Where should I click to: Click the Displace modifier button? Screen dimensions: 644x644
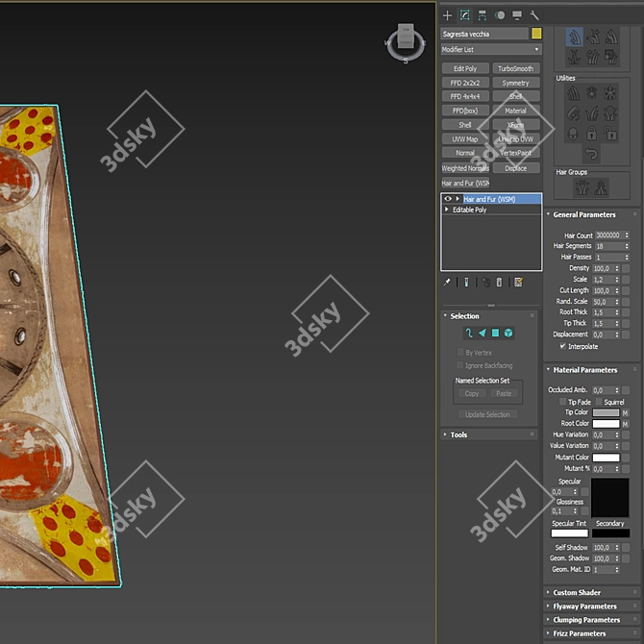[516, 168]
